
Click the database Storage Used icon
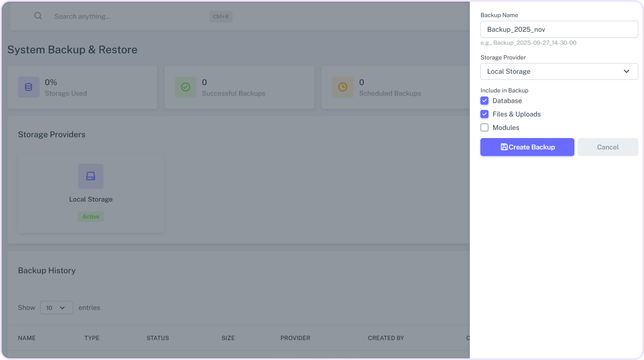(x=28, y=87)
